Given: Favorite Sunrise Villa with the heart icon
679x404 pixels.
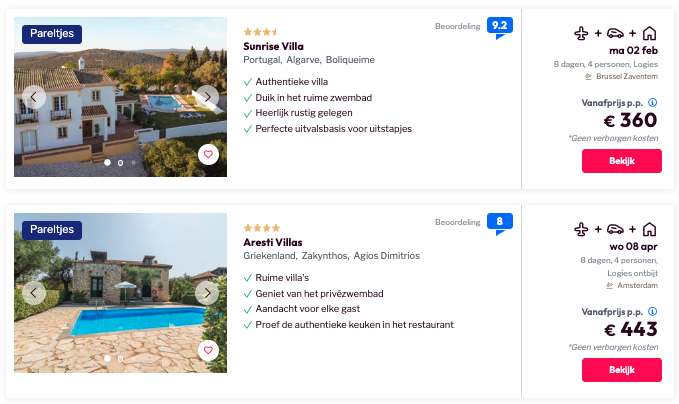Looking at the screenshot, I should (208, 154).
